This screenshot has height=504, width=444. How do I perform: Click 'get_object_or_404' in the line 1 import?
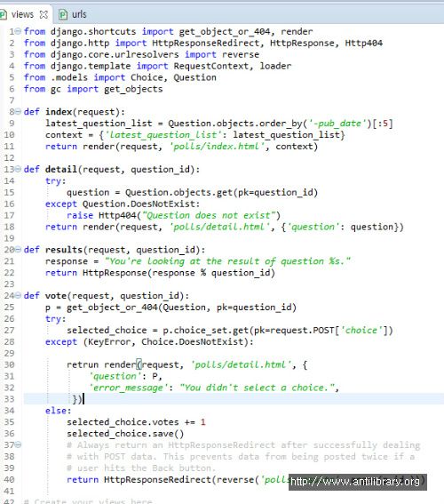click(225, 32)
